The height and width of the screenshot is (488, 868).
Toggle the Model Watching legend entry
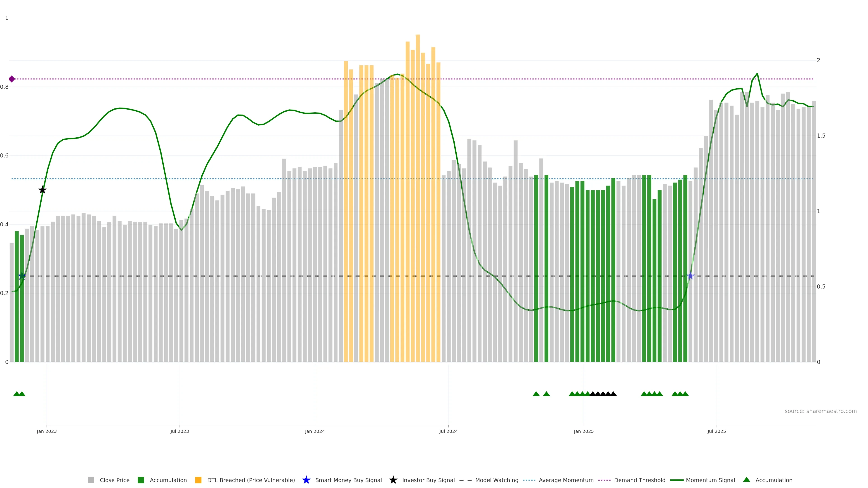click(x=496, y=480)
